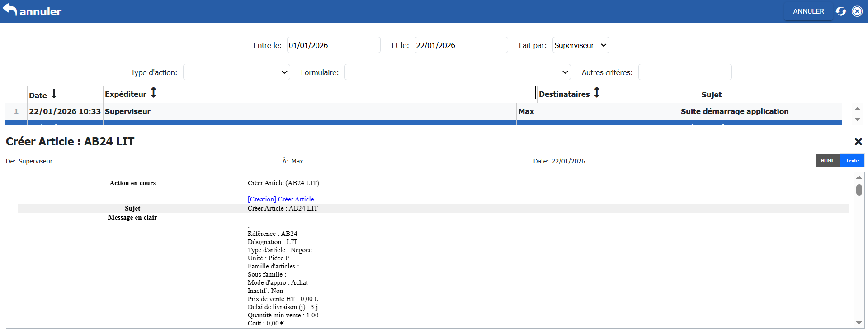
Task: Sort by Date using the down arrow
Action: (54, 94)
